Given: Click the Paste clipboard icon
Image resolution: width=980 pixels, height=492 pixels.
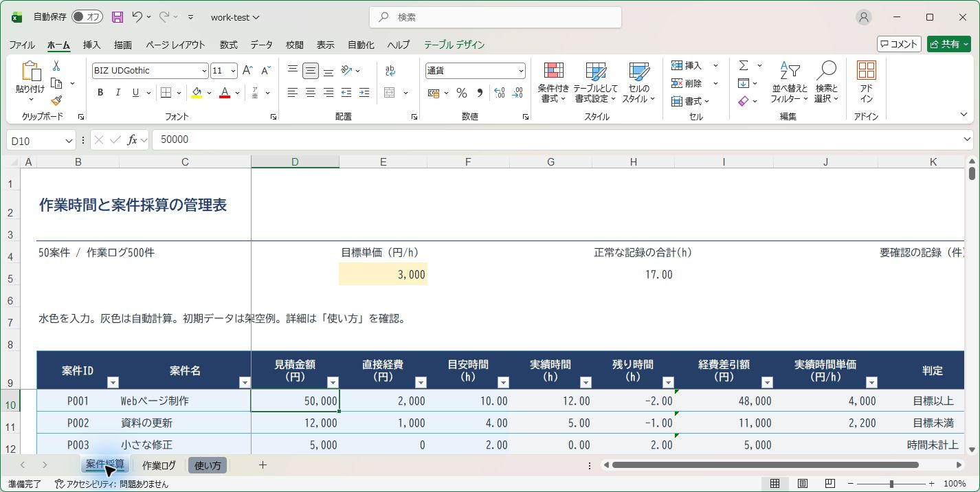Looking at the screenshot, I should point(30,71).
